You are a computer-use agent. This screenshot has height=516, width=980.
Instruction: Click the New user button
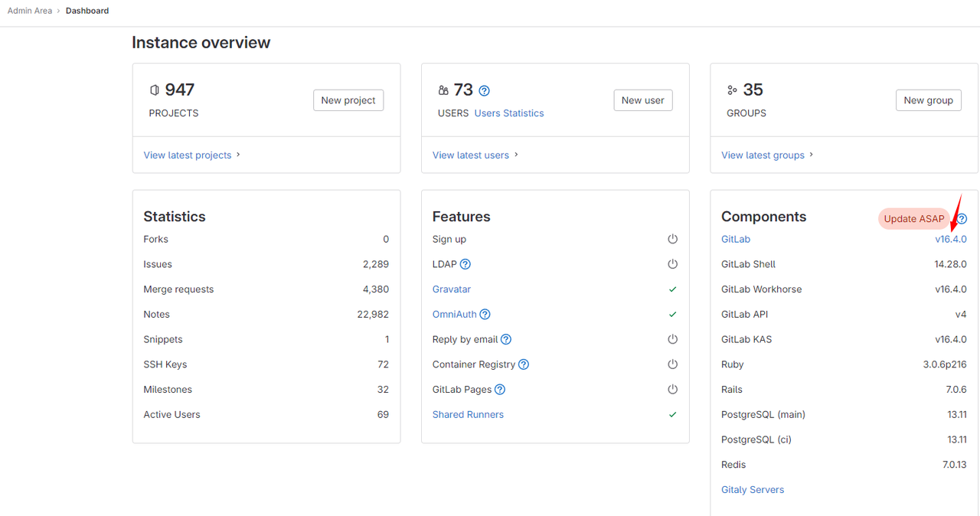(x=642, y=100)
